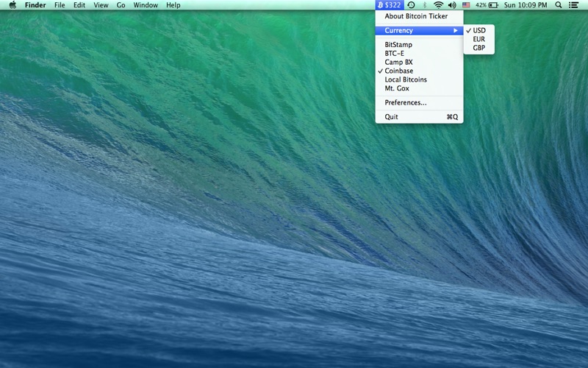Switch currency to EUR
588x368 pixels.
click(479, 39)
